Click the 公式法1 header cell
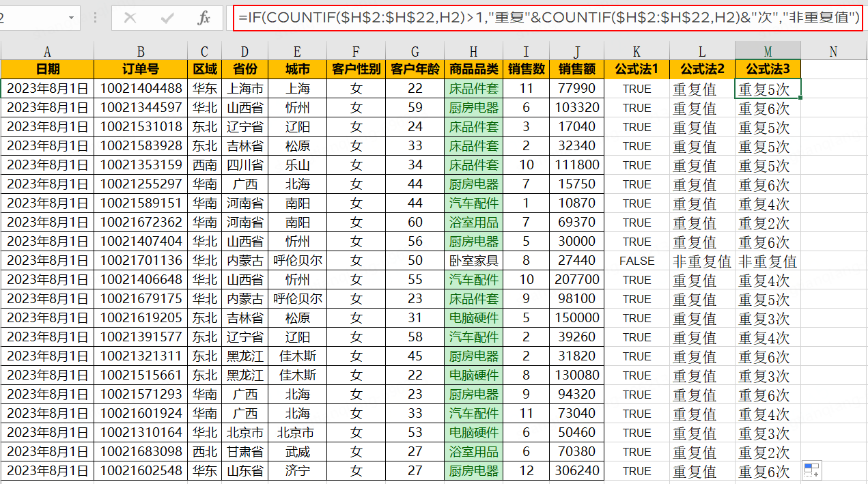The width and height of the screenshot is (868, 484). 636,69
